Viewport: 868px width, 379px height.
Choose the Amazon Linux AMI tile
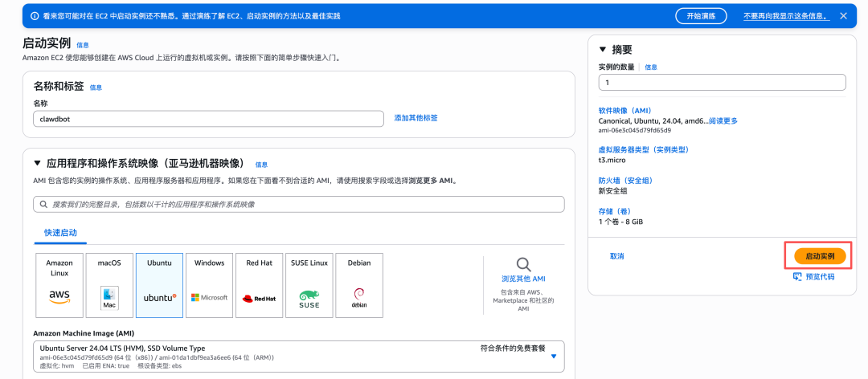(x=59, y=286)
